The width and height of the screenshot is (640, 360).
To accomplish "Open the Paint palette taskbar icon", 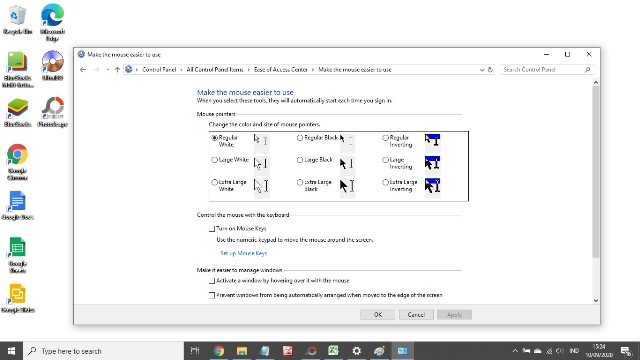I will (379, 351).
